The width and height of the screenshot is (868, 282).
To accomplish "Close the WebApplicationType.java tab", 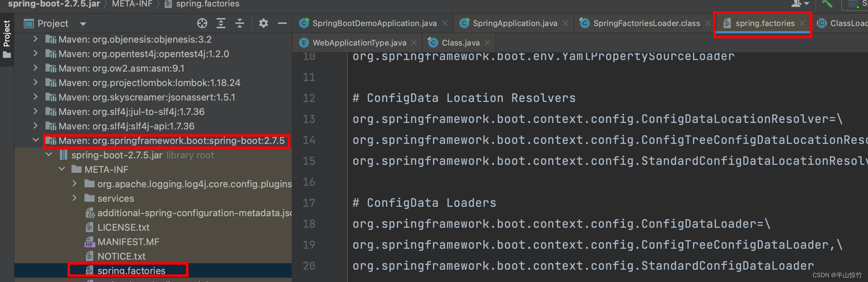I will (x=414, y=43).
